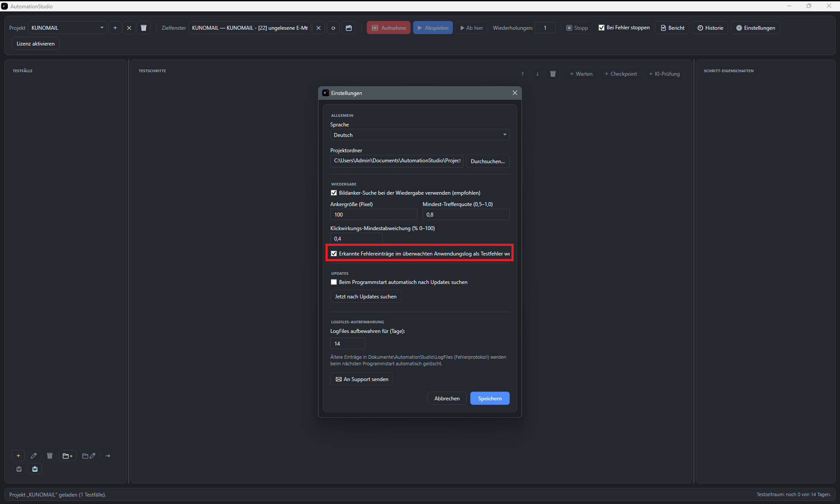Screen dimensions: 840x504
Task: Start recording with the Aufnahme button
Action: point(388,28)
